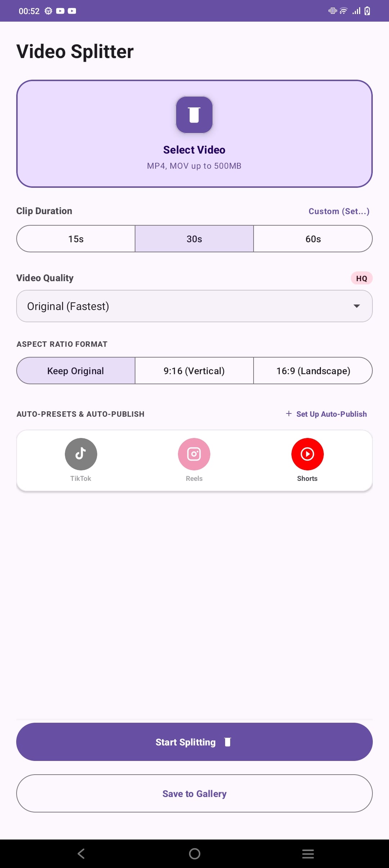Choose the Instagram Reels preset icon

194,454
